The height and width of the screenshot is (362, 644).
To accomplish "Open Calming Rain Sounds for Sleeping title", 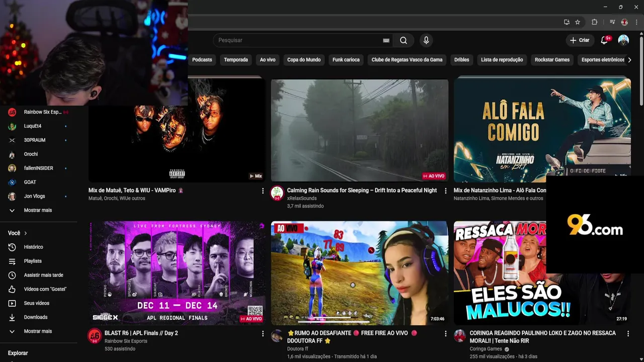I will point(362,191).
